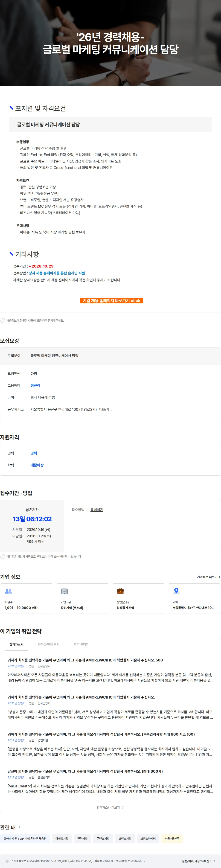This screenshot has width=221, height=868.
Task: Click the 중견기업 (코스피) company type card
Action: 83,598
